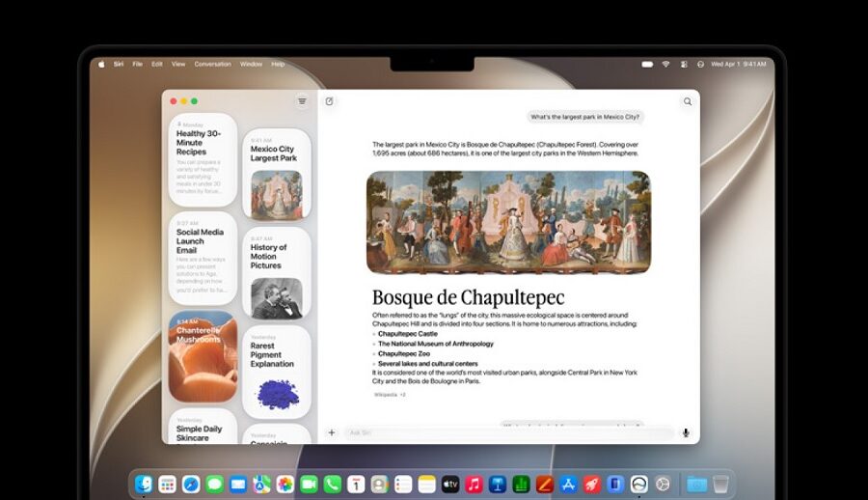Open Simple Daily Skincare conversation card

point(203,427)
